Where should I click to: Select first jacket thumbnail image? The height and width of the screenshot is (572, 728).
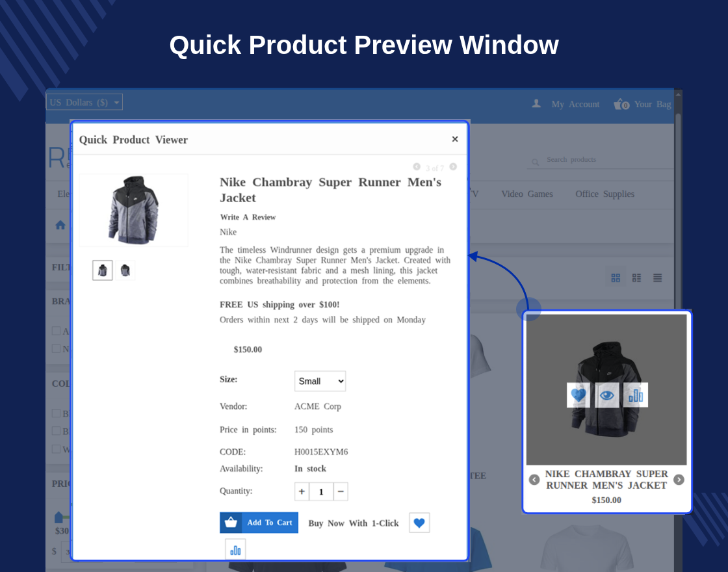point(103,270)
